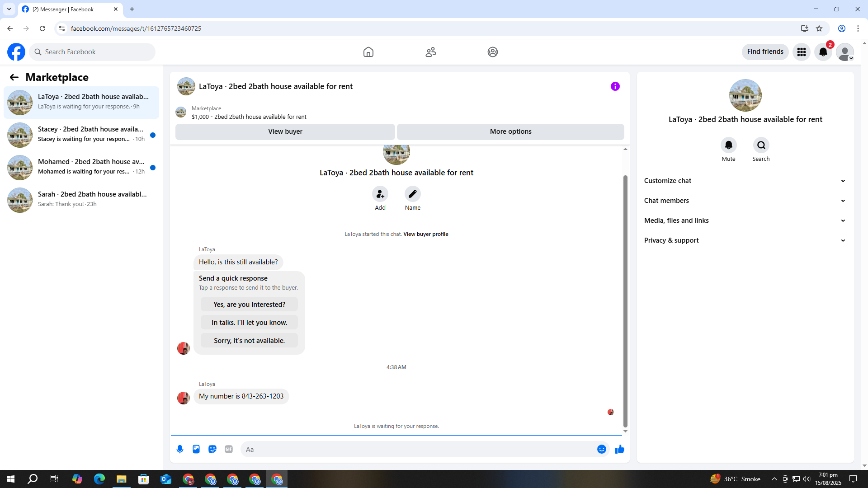The width and height of the screenshot is (868, 488).
Task: Click the View buyer button
Action: pyautogui.click(x=285, y=131)
